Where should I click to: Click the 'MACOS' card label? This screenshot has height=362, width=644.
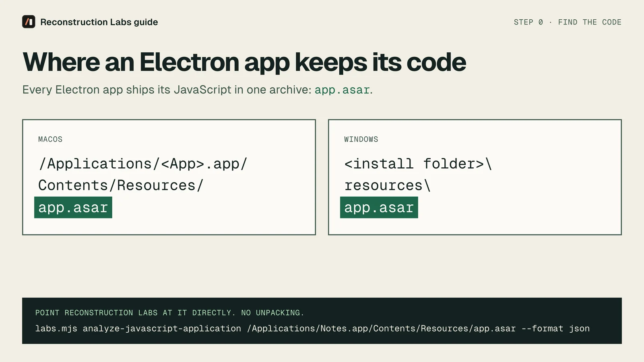click(50, 139)
